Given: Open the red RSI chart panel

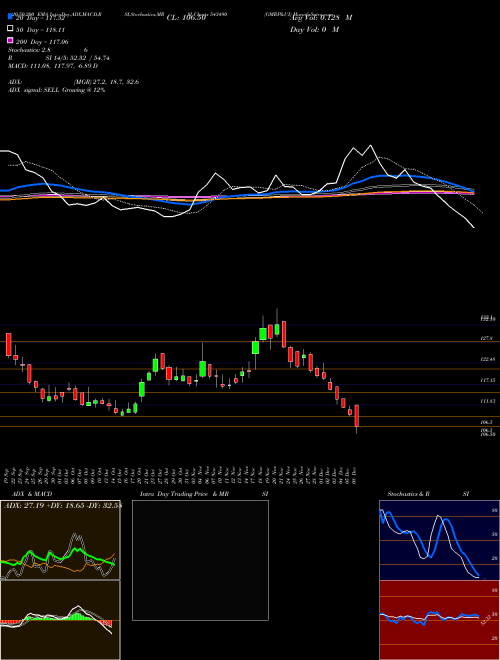Looking at the screenshot, I should (439, 620).
